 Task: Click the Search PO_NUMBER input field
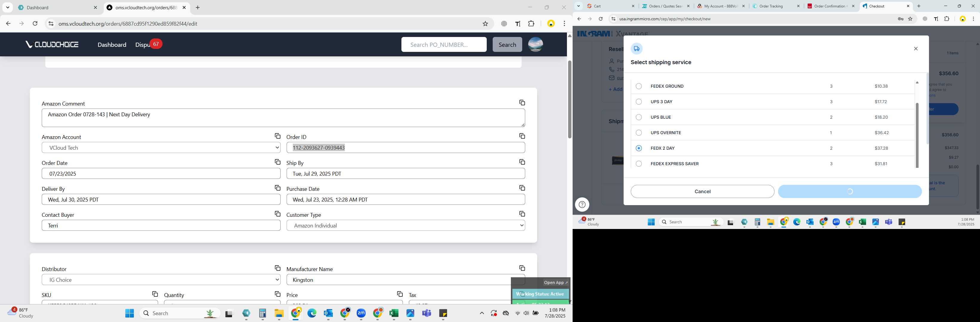(443, 44)
